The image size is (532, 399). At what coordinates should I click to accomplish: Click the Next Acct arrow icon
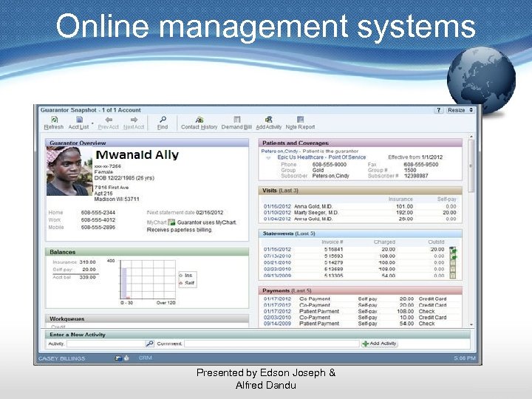pos(134,120)
